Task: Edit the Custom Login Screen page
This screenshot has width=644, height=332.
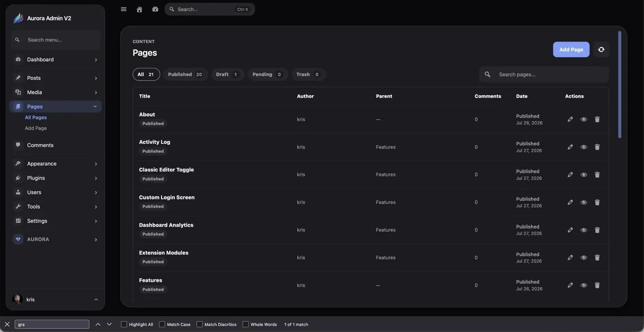Action: click(x=570, y=202)
